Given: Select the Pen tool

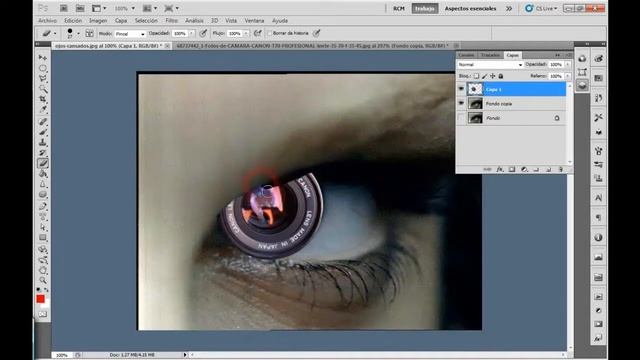Looking at the screenshot, I should pos(42,207).
